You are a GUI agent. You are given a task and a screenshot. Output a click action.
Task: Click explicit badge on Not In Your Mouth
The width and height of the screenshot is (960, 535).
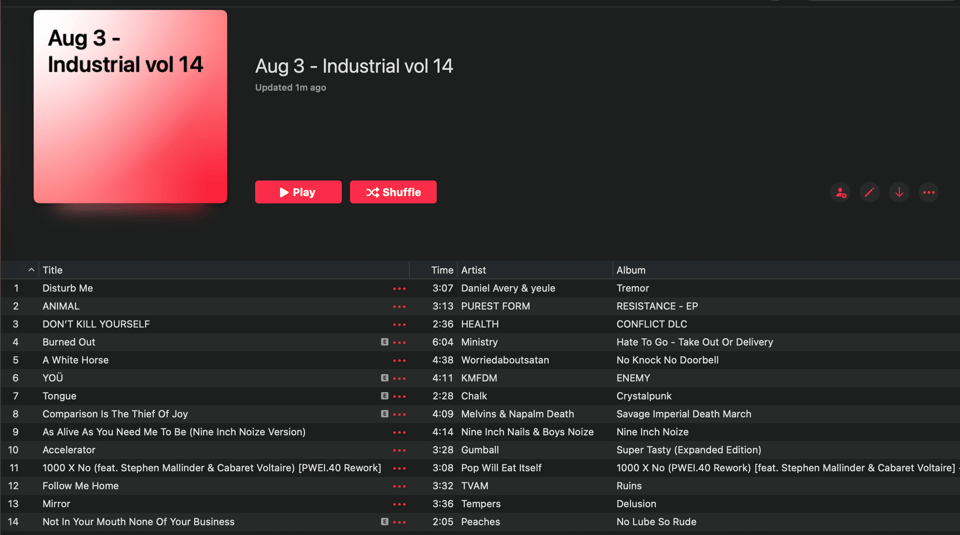click(x=384, y=522)
